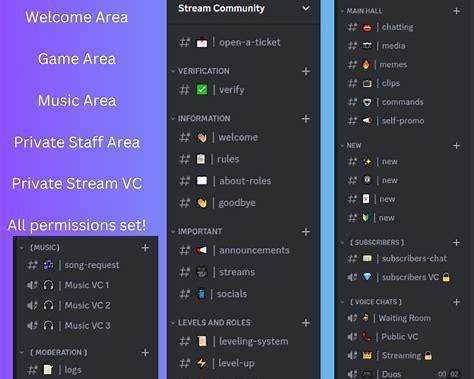Add a channel to NEW category
Viewport: 474px width, 379px height.
click(x=457, y=146)
